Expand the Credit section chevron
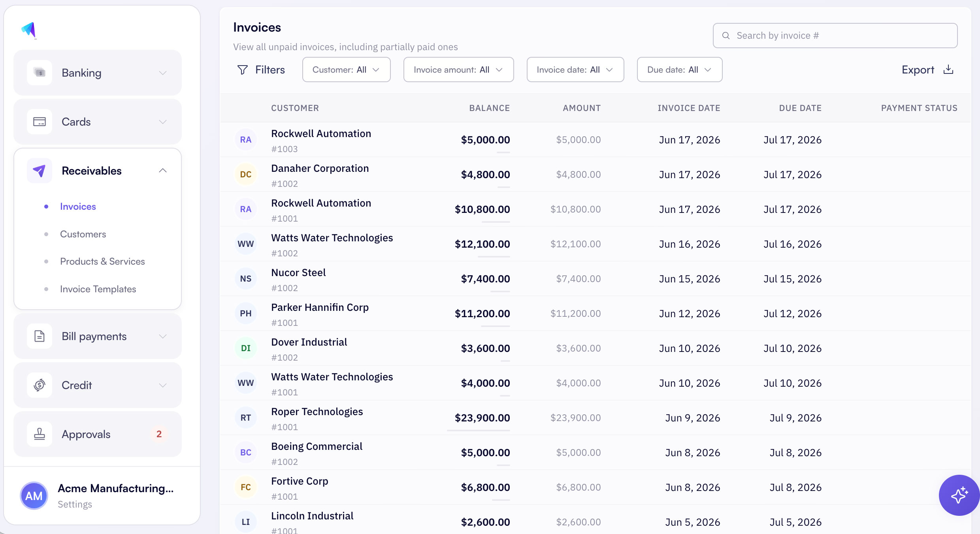 163,385
